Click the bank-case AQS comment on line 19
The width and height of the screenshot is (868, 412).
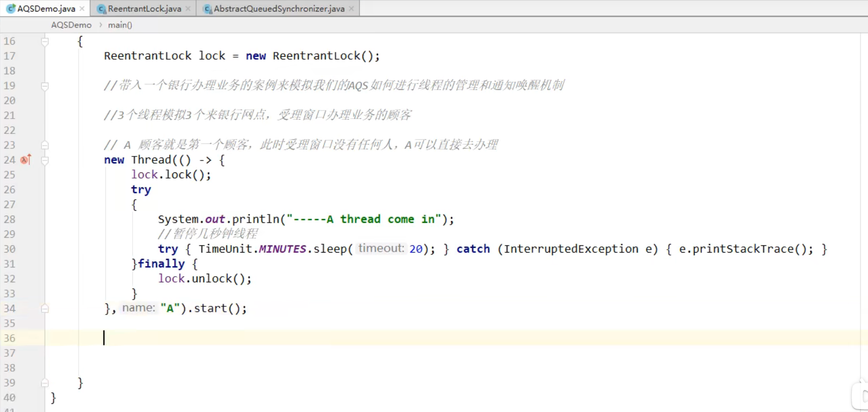[334, 85]
